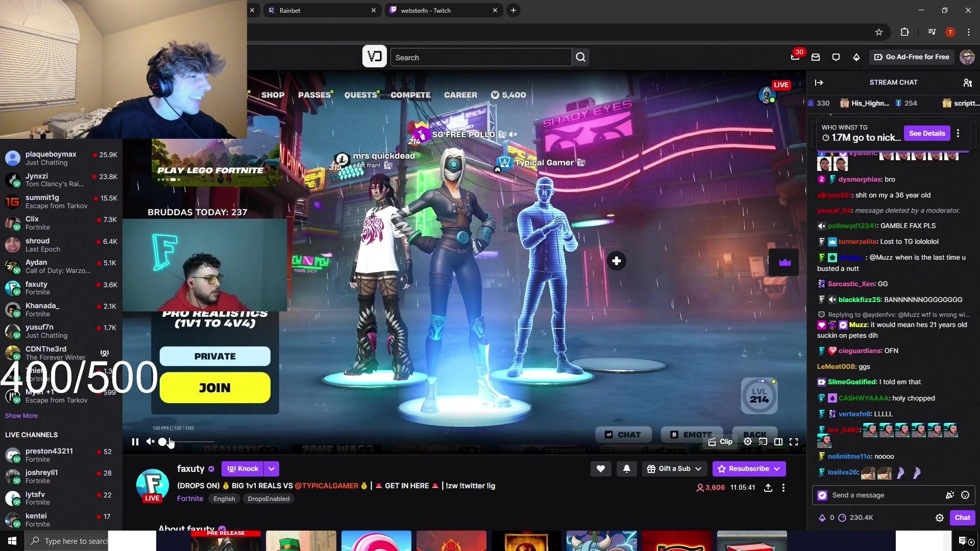The width and height of the screenshot is (980, 551).
Task: Share the faxuty stream via upload icon
Action: point(768,488)
